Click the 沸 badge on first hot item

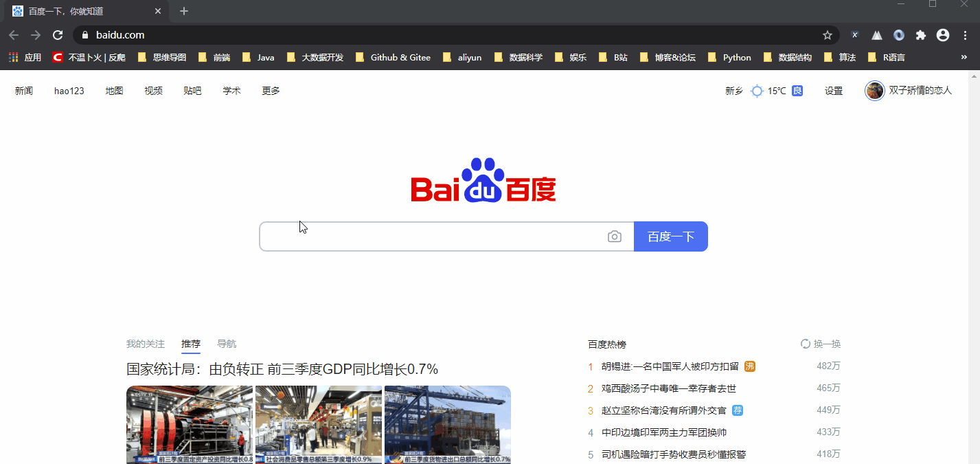point(750,366)
